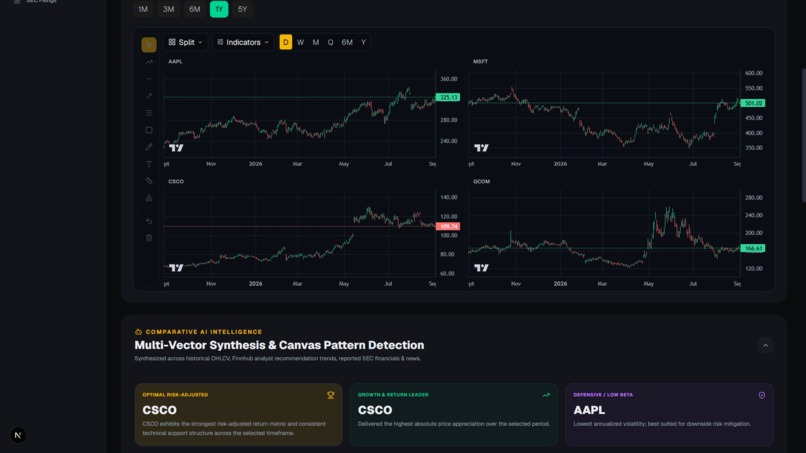Click the AAPL candlestick chart area
806x453 pixels.
click(x=300, y=113)
